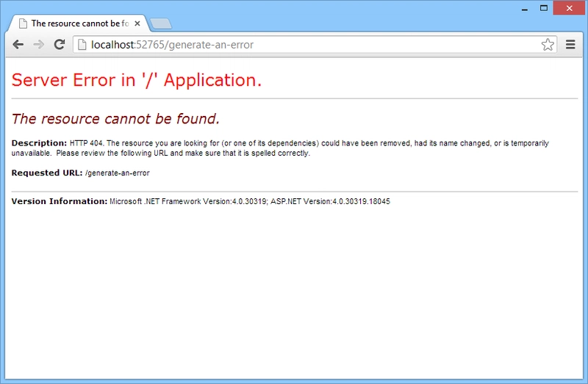Click the 'Server Error in '/' Application.' heading
Screen dimensions: 588x384
(x=137, y=80)
